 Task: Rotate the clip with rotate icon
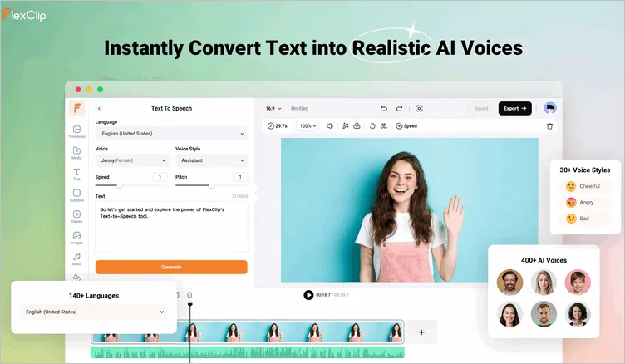tap(372, 126)
